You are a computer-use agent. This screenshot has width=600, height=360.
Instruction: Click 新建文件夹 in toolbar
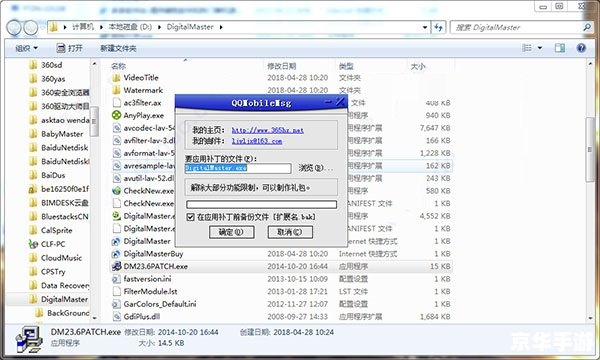point(118,48)
